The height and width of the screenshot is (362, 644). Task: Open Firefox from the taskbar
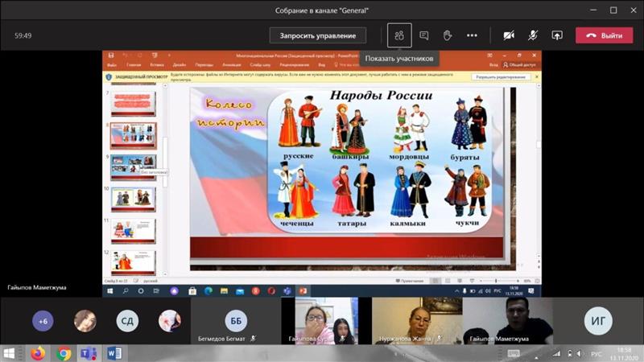pyautogui.click(x=38, y=353)
